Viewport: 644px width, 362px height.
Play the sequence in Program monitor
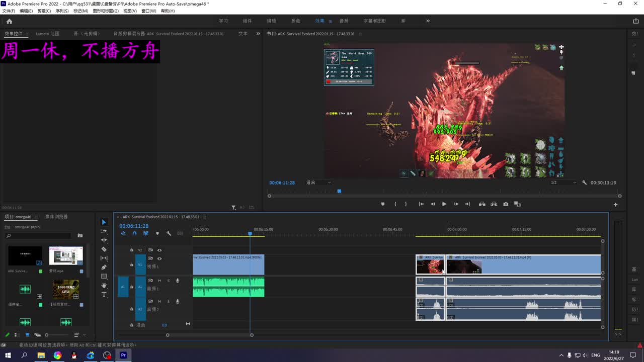444,204
